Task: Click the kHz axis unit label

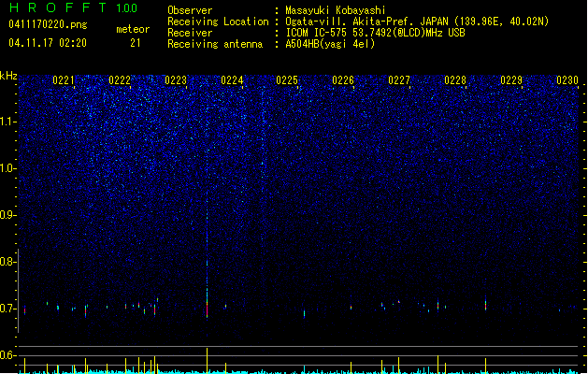Action: pos(8,76)
